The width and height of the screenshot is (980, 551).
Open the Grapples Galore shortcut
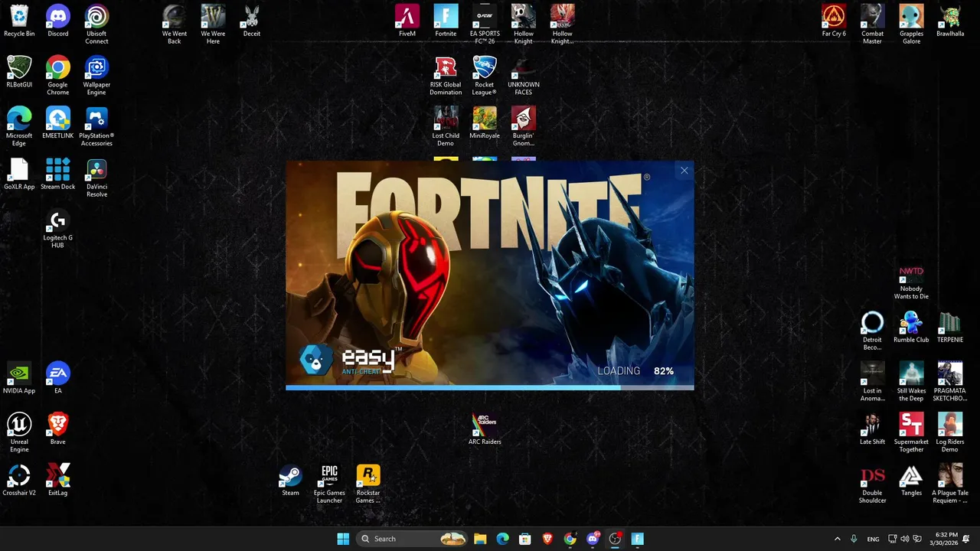(911, 24)
